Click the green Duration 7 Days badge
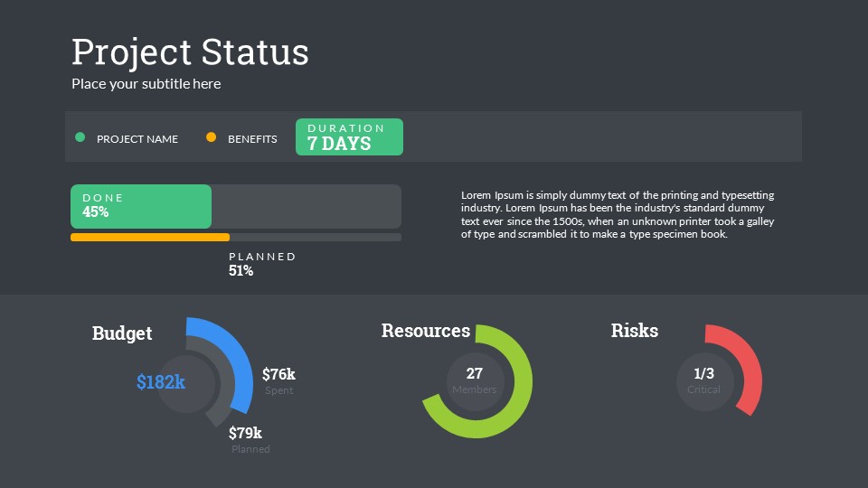 (349, 137)
